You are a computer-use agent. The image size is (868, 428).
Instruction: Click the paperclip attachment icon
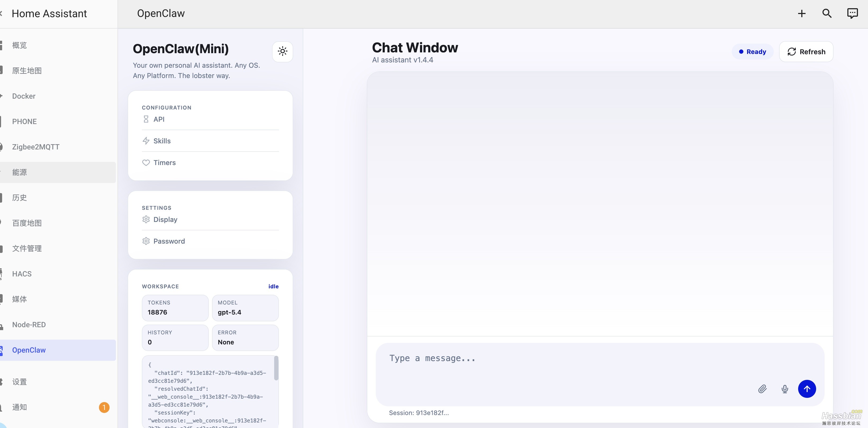(x=762, y=389)
